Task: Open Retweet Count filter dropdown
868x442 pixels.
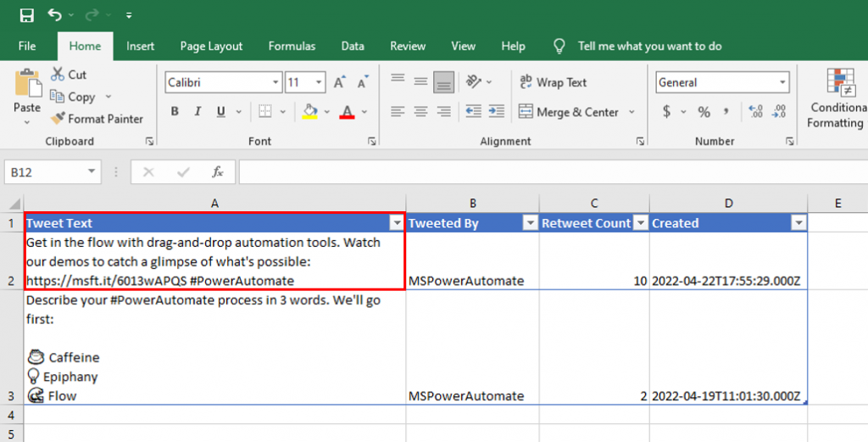Action: coord(641,223)
